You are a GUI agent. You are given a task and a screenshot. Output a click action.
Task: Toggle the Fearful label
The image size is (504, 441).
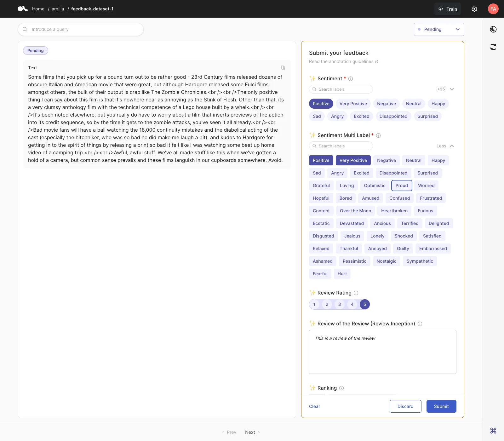320,274
